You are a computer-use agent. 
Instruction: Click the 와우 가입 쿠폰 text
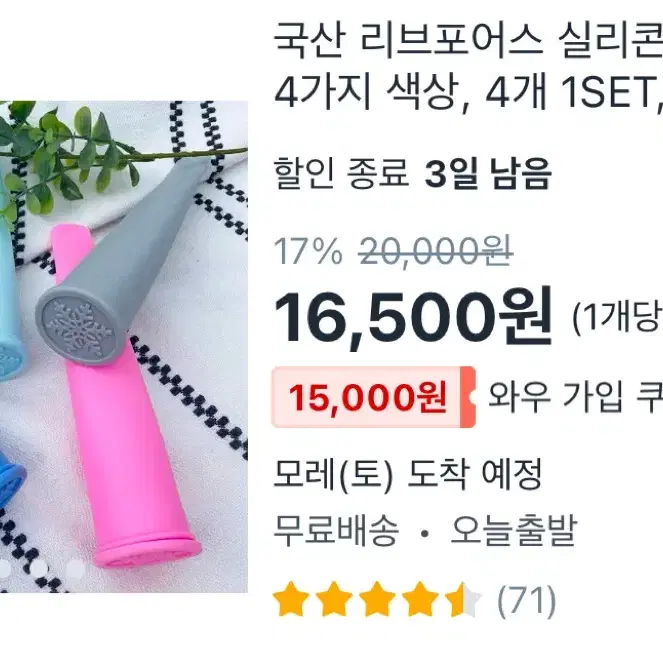[x=575, y=397]
